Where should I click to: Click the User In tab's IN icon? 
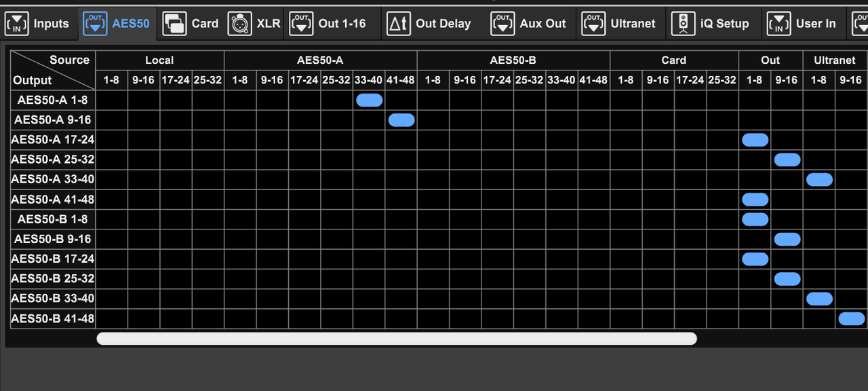[x=778, y=24]
